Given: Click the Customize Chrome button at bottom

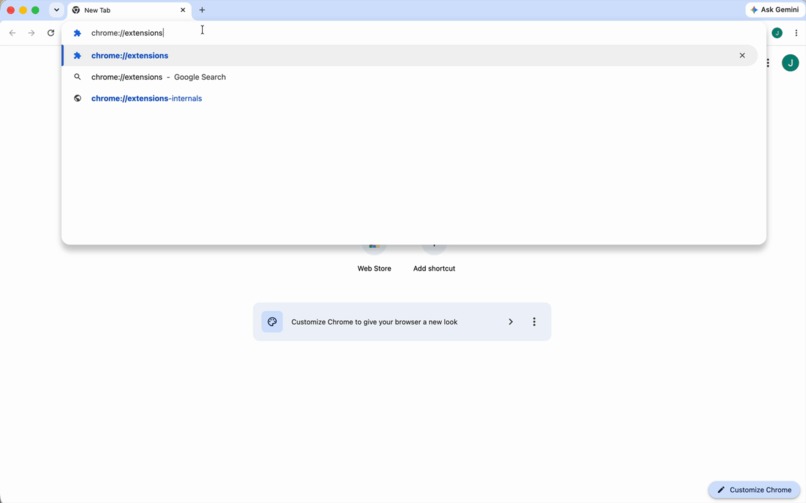Looking at the screenshot, I should pos(754,490).
